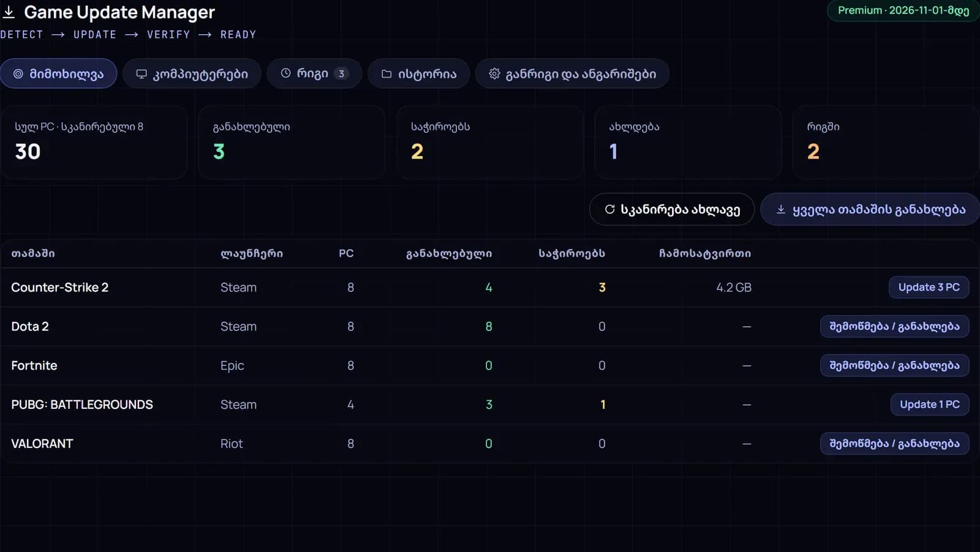Viewport: 980px width, 552px height.
Task: Click the check/update button for Dota 2
Action: [894, 326]
